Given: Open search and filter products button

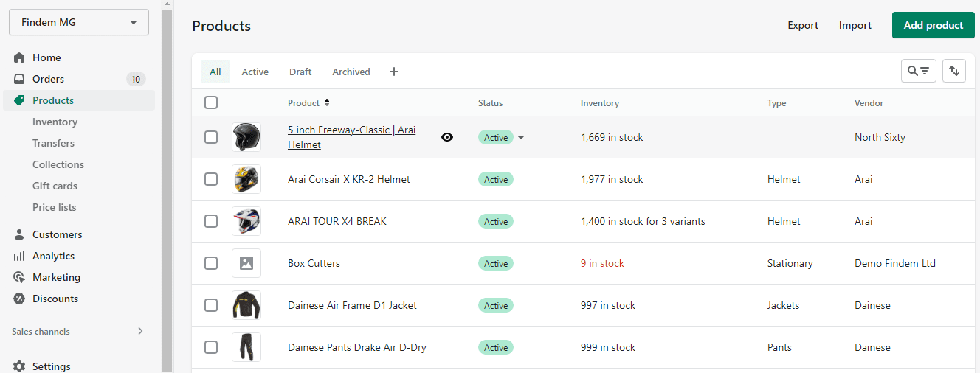Looking at the screenshot, I should point(919,71).
